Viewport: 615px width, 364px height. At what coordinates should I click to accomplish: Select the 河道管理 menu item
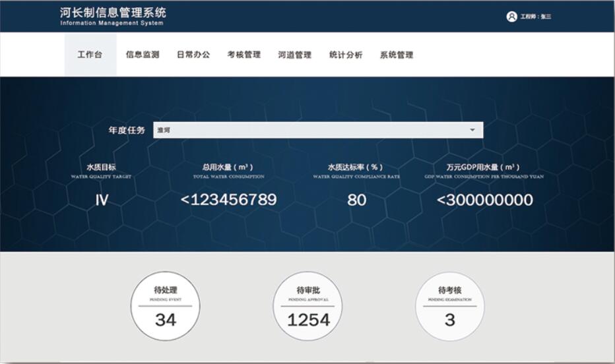click(294, 55)
